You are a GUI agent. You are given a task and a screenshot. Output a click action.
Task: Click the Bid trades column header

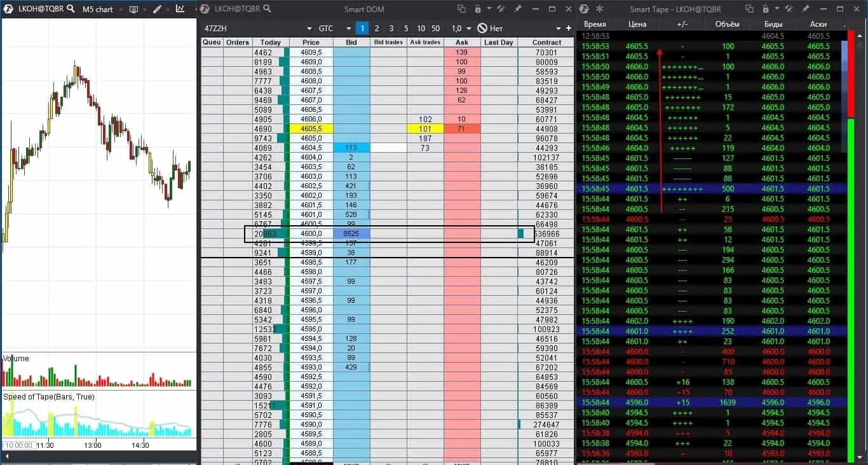pyautogui.click(x=388, y=43)
